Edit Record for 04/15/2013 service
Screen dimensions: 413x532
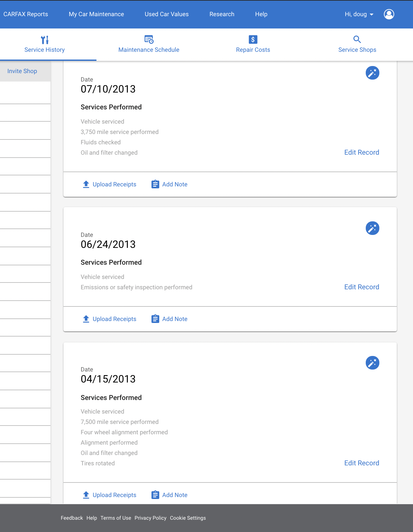point(362,463)
